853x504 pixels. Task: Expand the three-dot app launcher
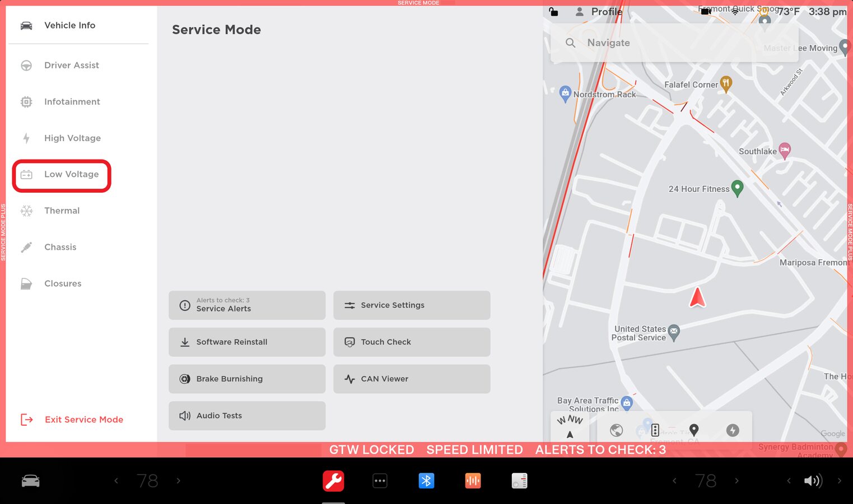380,480
